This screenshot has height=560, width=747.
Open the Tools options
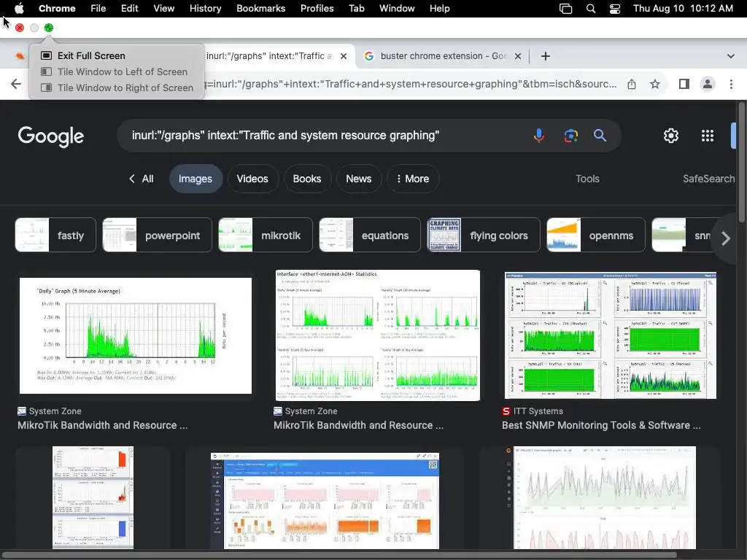coord(587,179)
